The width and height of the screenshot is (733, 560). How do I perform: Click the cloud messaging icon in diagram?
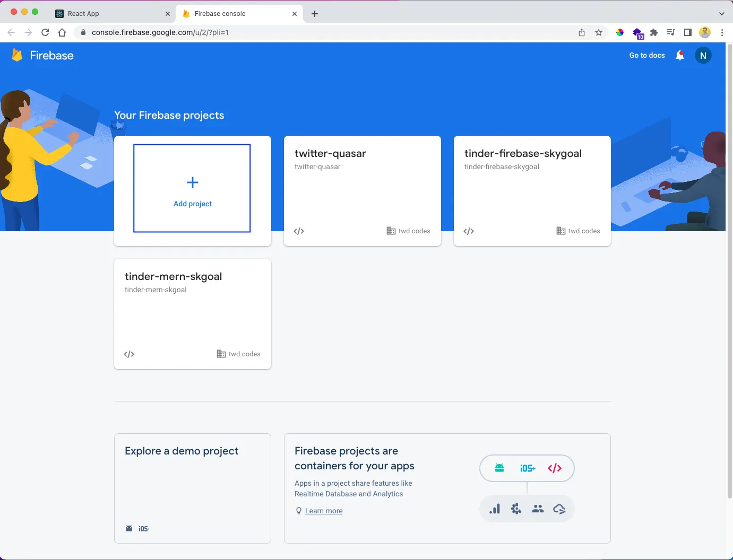click(559, 509)
